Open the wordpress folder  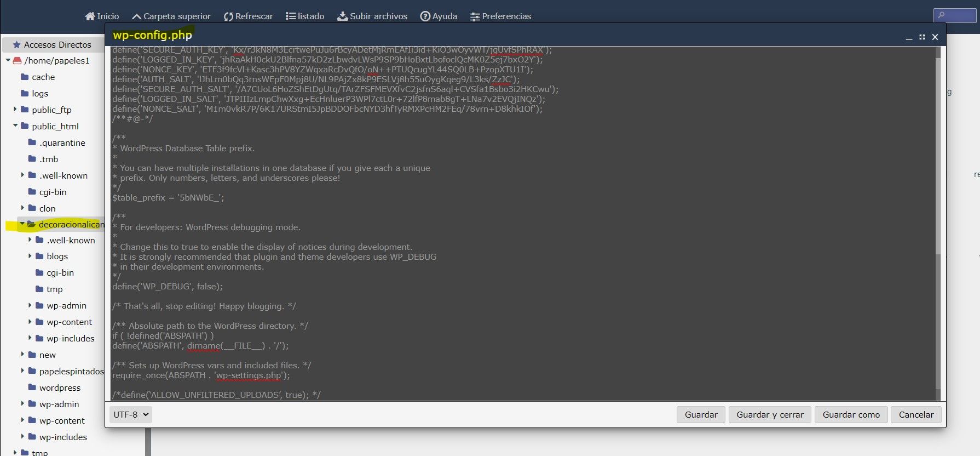pyautogui.click(x=54, y=387)
